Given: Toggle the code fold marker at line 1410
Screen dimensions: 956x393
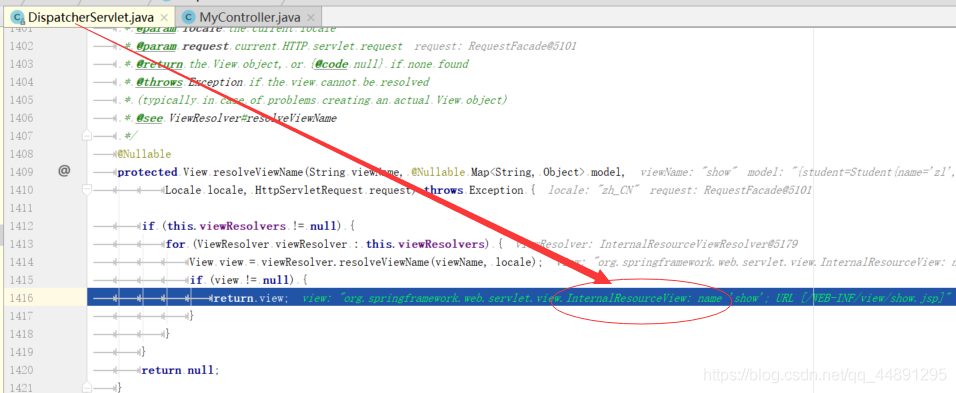Looking at the screenshot, I should click(87, 190).
